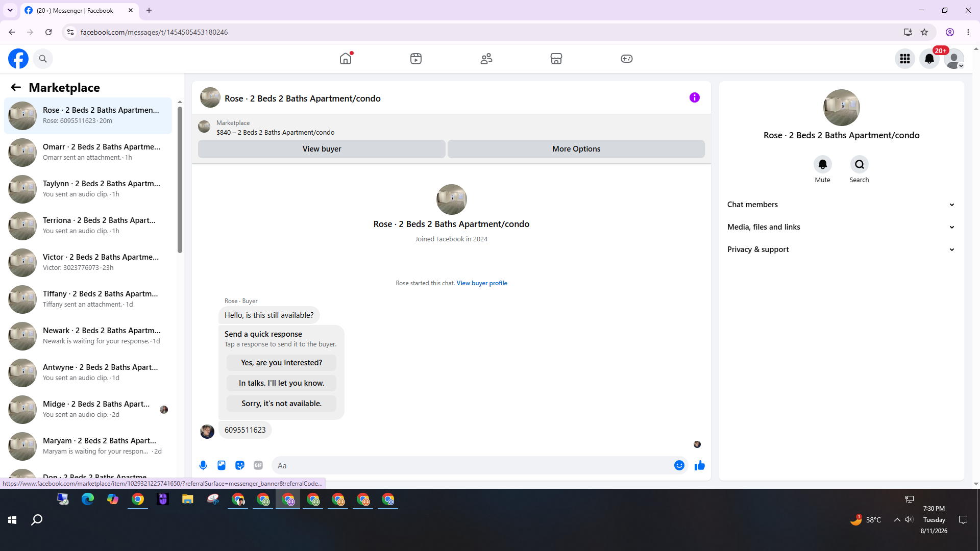Open the Antwyne conversation
This screenshot has height=551, width=980.
coord(88,373)
